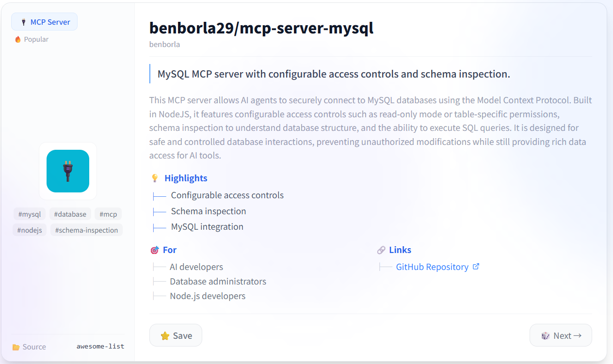Select the #schema-inspection tag
Image resolution: width=613 pixels, height=364 pixels.
pos(86,230)
